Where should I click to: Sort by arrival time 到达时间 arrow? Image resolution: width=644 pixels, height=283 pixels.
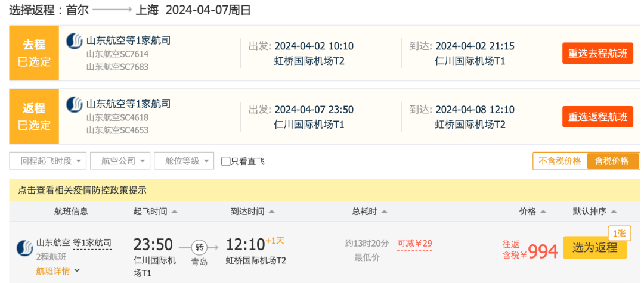(x=271, y=212)
